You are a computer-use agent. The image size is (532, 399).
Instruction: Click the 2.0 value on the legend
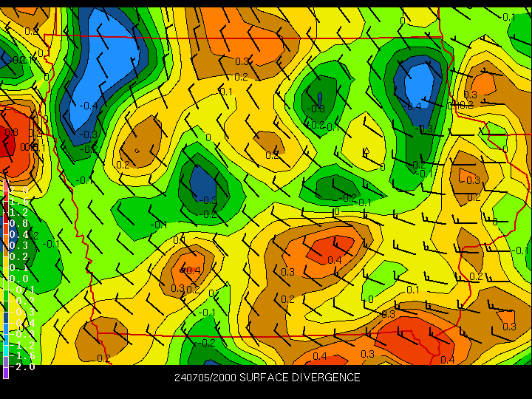tap(21, 190)
